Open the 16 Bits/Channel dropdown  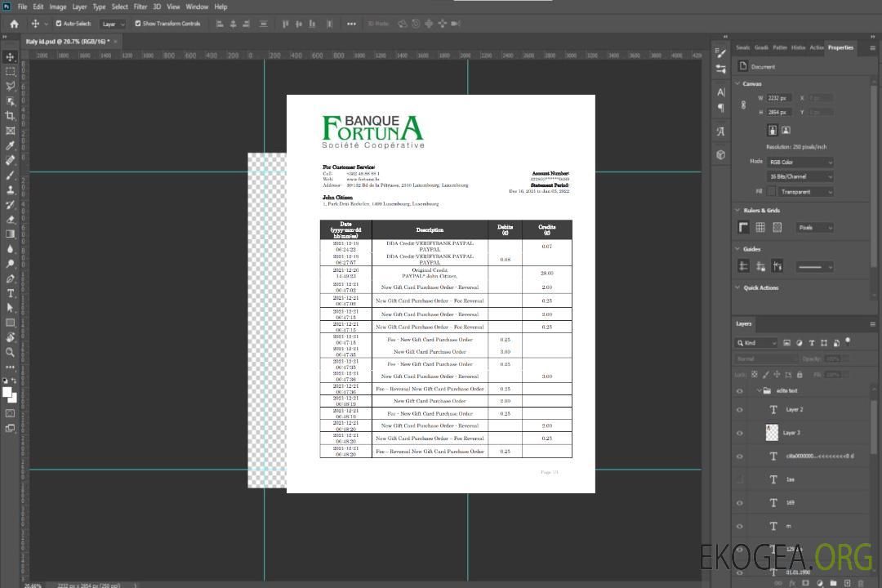800,176
